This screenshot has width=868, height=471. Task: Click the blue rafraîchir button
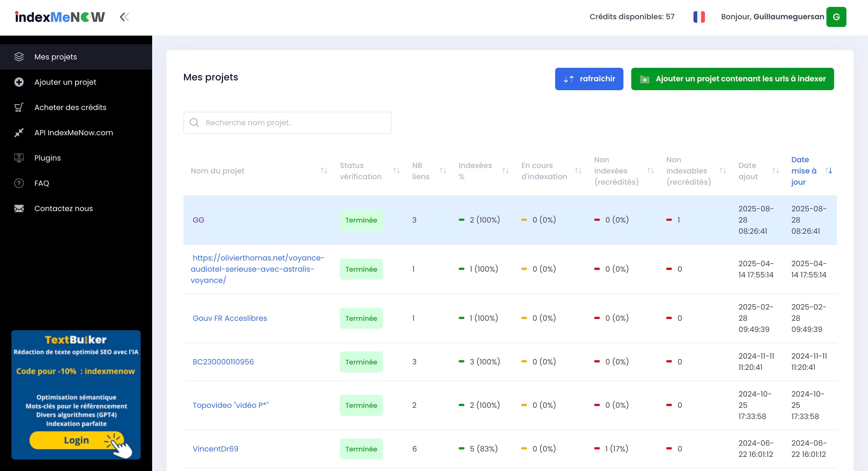(589, 79)
